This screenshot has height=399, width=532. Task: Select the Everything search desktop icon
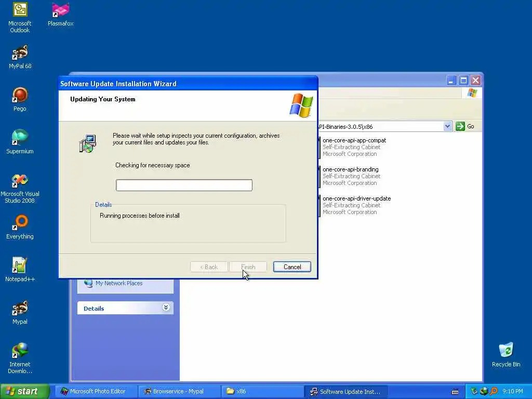[20, 228]
